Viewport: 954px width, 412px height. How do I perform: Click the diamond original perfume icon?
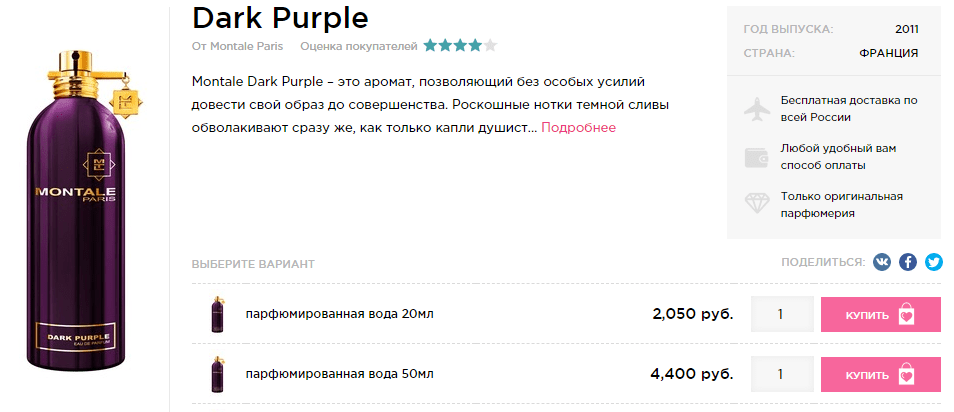(x=757, y=203)
